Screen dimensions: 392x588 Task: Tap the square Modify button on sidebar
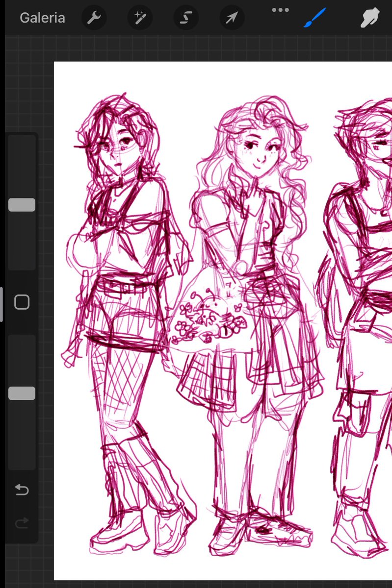coord(22,302)
